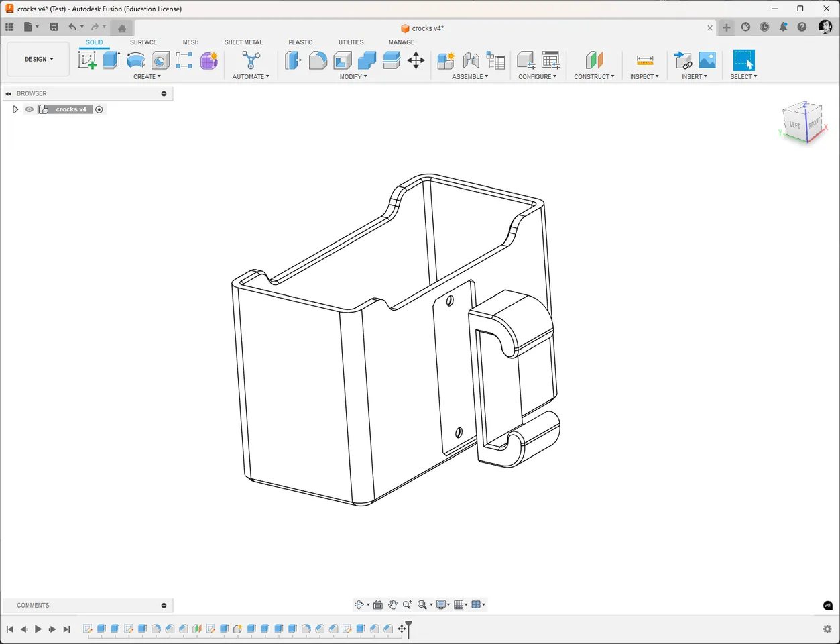840x644 pixels.
Task: Hide the Browser with double-arrow icon
Action: (x=9, y=93)
